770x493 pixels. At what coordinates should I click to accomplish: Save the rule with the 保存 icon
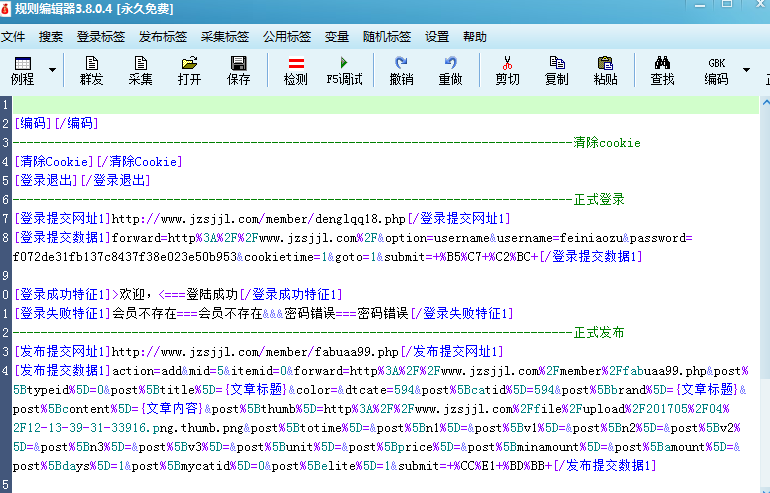coord(239,71)
